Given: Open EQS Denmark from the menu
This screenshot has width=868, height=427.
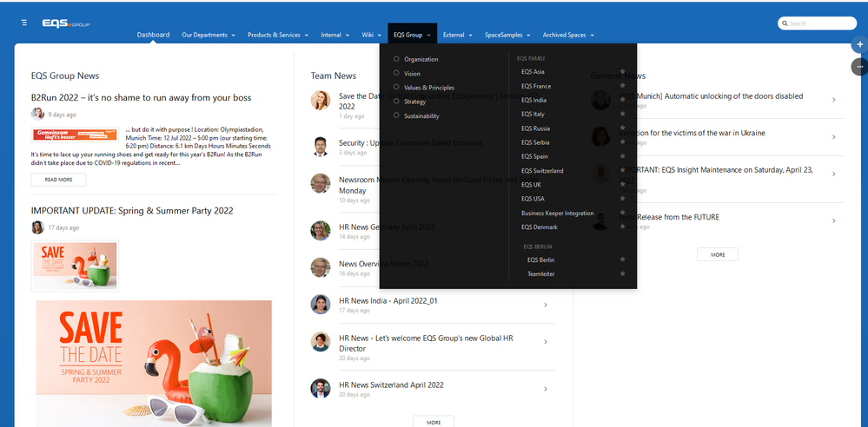Looking at the screenshot, I should pos(540,227).
